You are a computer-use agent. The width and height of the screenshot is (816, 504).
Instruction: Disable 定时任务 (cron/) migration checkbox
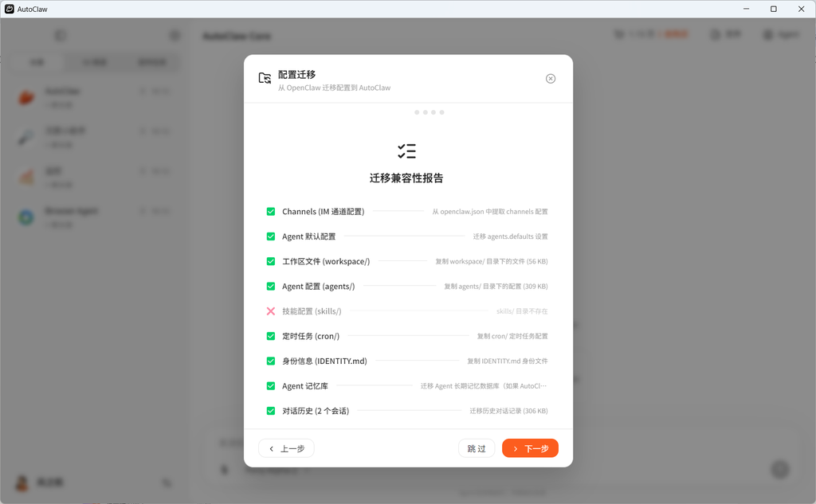[271, 336]
